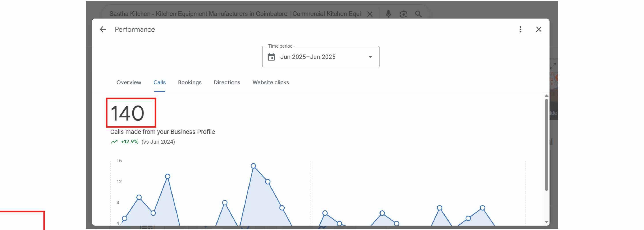Viewport: 644px width, 230px height.
Task: Open the three-dot more options menu
Action: pos(520,30)
